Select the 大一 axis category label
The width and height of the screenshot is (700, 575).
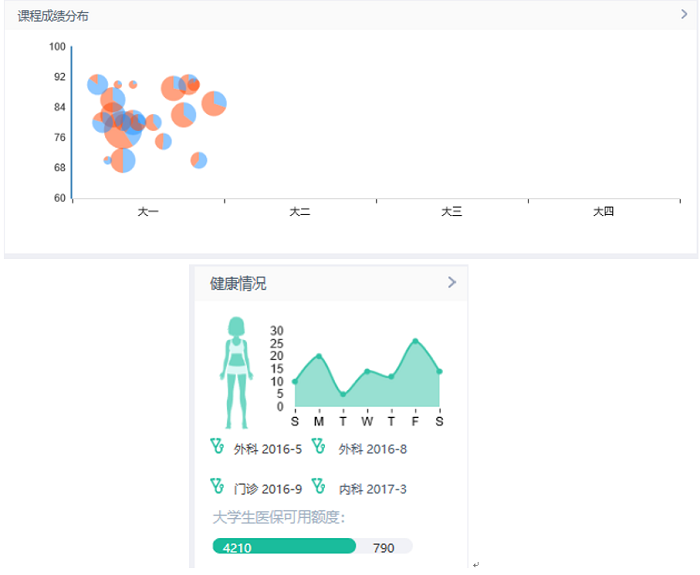(x=148, y=212)
